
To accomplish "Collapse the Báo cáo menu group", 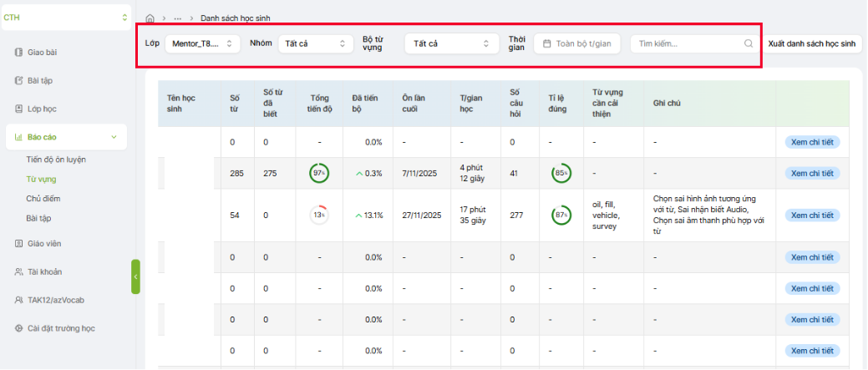I will (114, 137).
